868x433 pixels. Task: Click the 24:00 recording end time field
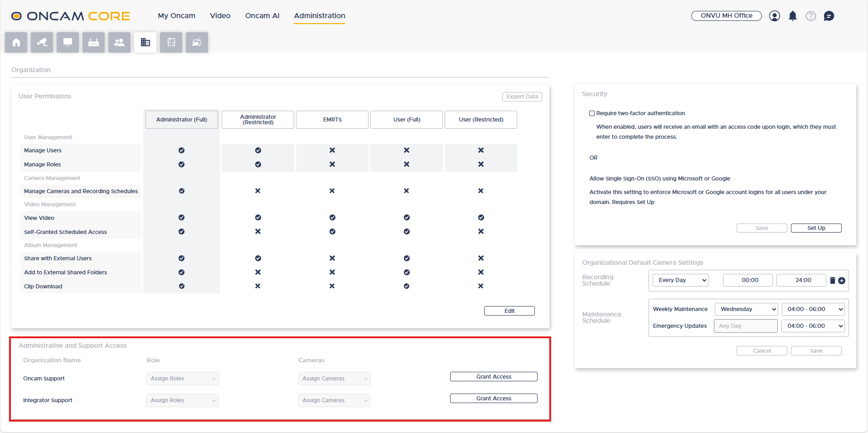pos(801,280)
